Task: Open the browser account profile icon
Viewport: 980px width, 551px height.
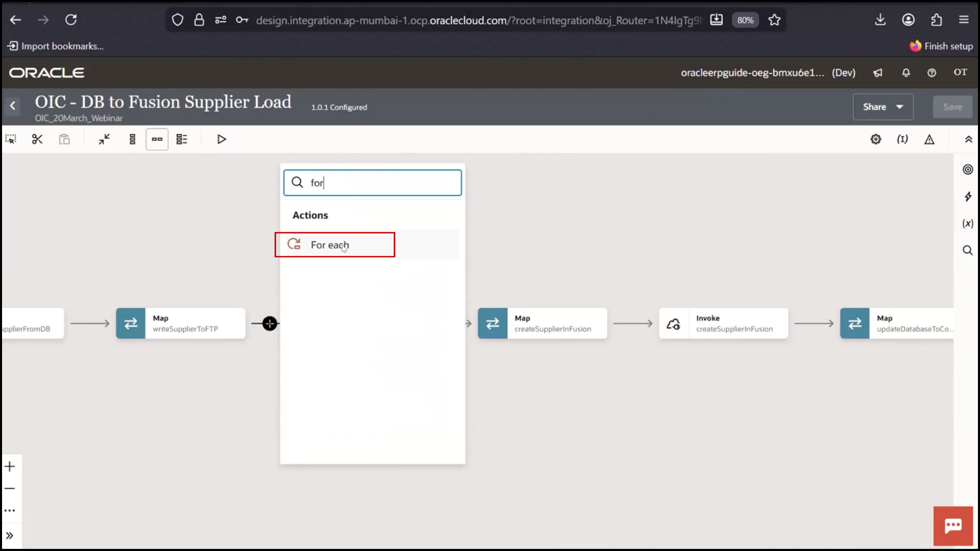Action: [908, 20]
